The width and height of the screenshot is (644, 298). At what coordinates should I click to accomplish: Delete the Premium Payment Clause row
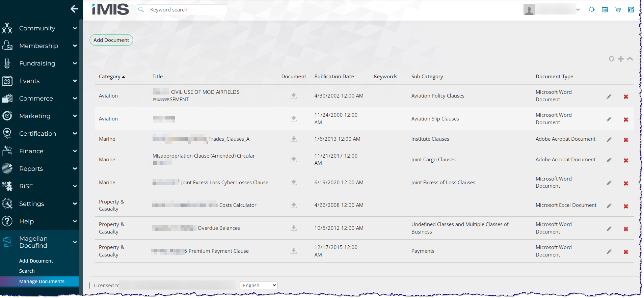tap(626, 252)
